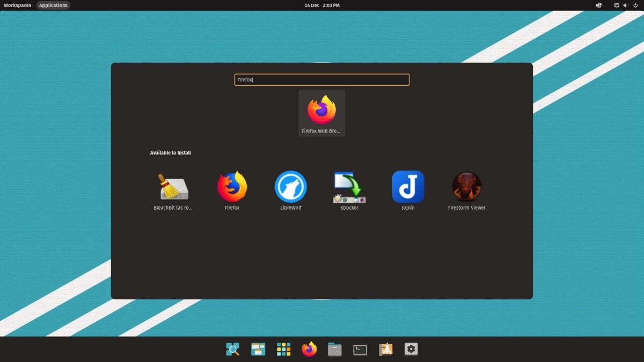
Task: Open system settings gear in dock
Action: click(411, 349)
